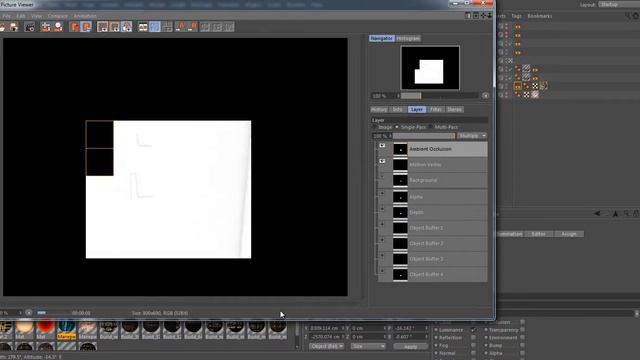The height and width of the screenshot is (360, 640).
Task: Open the Size dropdown in coordinates panel
Action: (x=368, y=346)
